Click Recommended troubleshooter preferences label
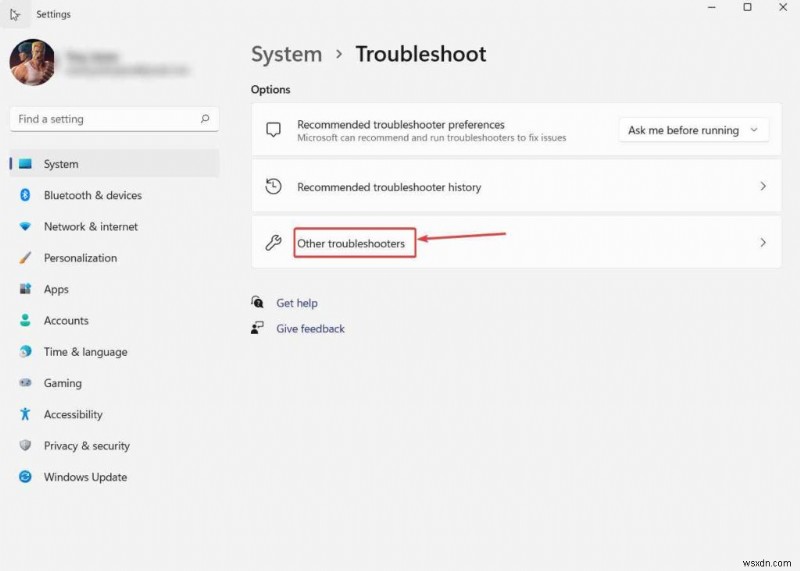800x571 pixels. 401,125
